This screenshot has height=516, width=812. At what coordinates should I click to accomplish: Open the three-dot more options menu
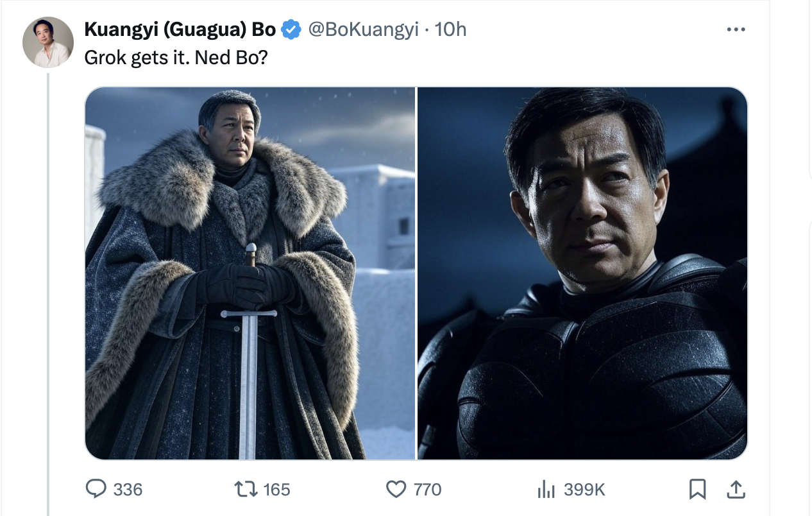click(x=736, y=30)
